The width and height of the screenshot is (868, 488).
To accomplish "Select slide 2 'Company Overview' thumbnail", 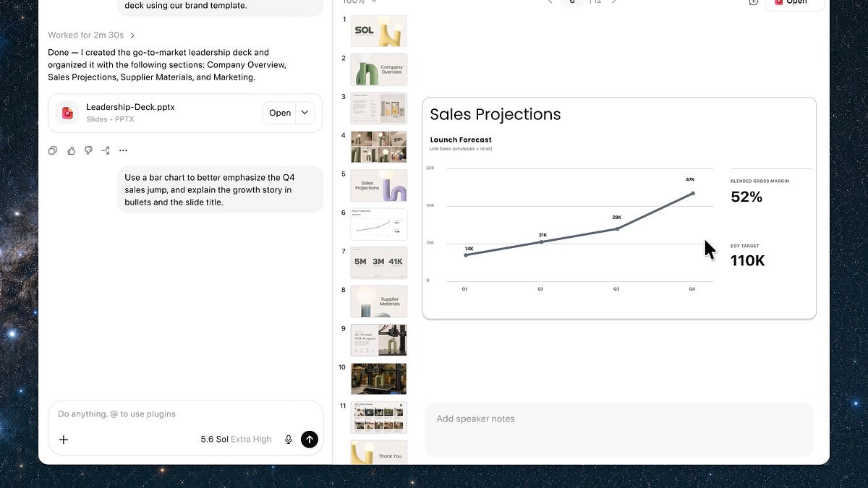I will pos(378,69).
